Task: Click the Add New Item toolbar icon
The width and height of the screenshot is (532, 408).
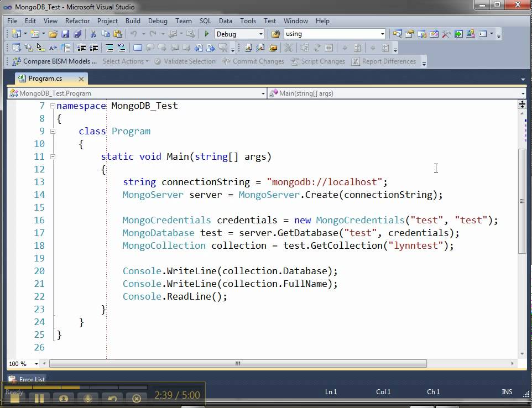Action: coord(35,34)
